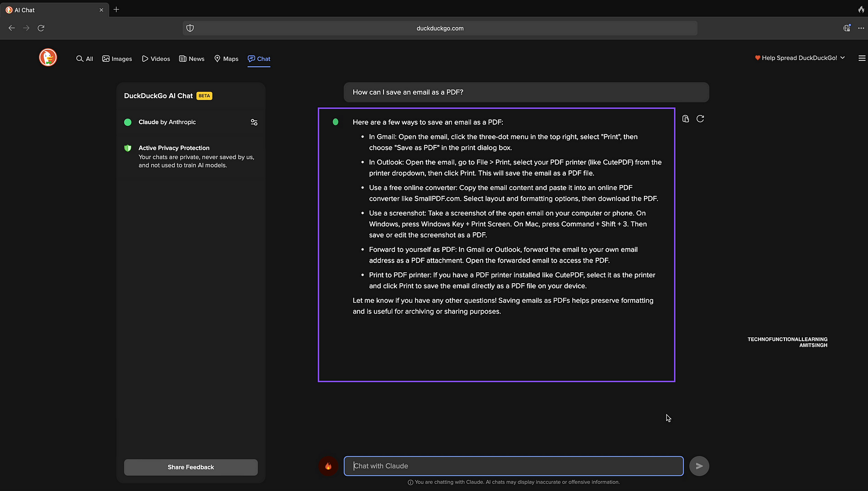Viewport: 868px width, 491px height.
Task: Copy the Claude response to clipboard
Action: [686, 119]
